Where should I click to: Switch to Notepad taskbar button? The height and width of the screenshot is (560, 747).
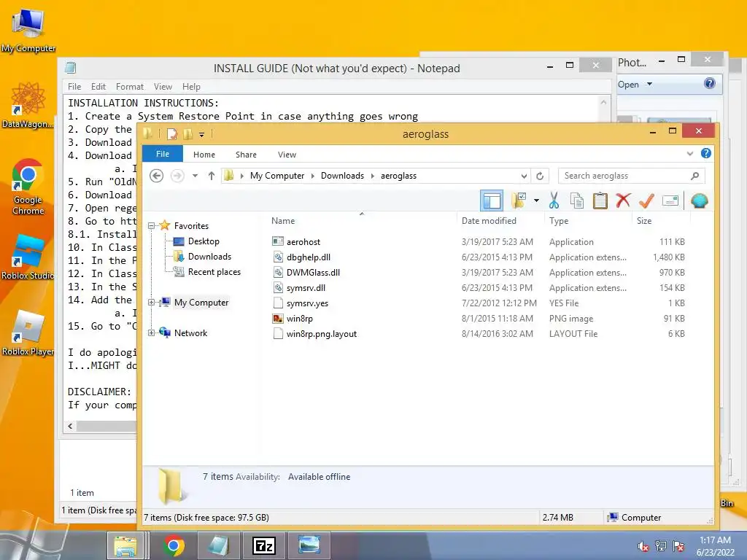(218, 545)
